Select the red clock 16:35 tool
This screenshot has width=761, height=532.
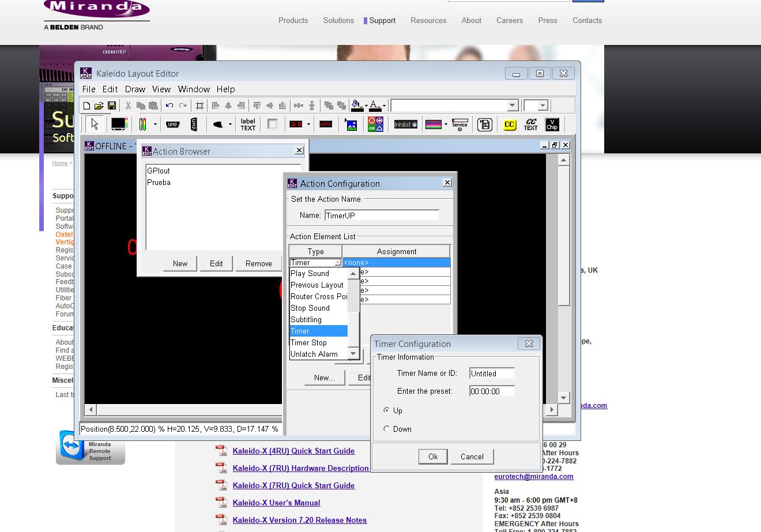296,124
